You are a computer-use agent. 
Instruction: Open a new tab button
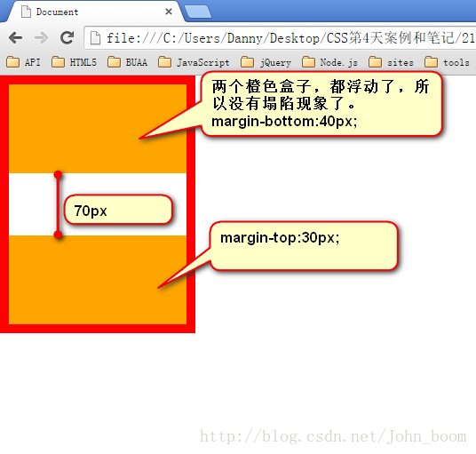(x=198, y=12)
